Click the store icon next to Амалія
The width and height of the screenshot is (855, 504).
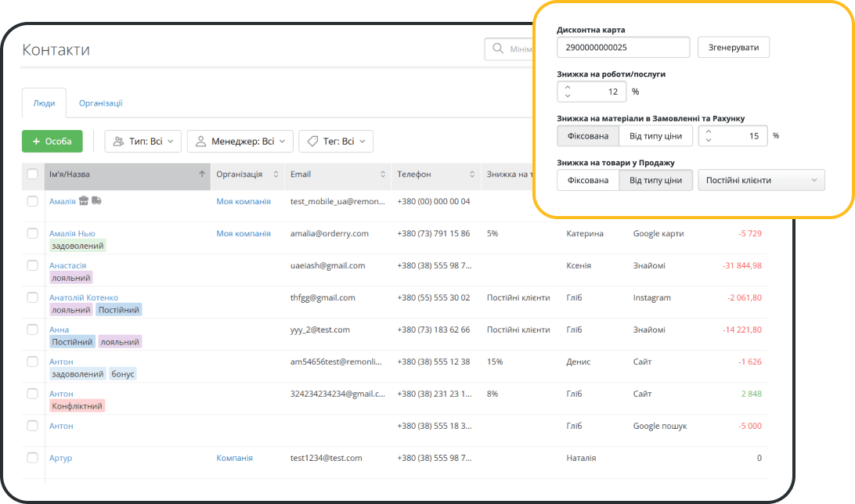(84, 201)
